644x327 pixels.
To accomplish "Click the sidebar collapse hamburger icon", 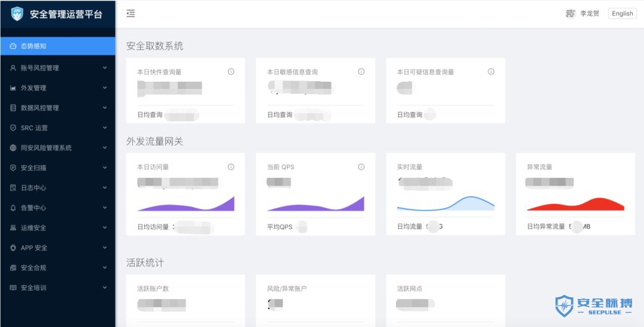I will (x=131, y=14).
